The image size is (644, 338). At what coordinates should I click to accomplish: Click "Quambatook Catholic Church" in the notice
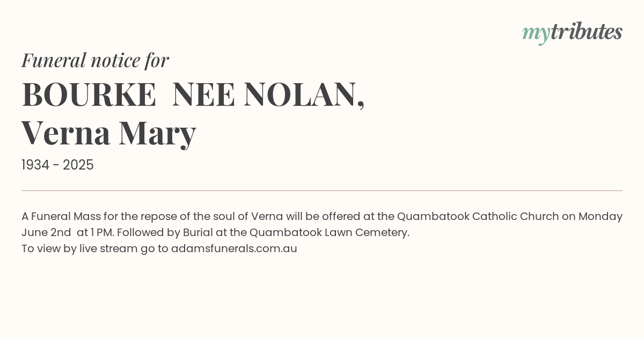[478, 216]
